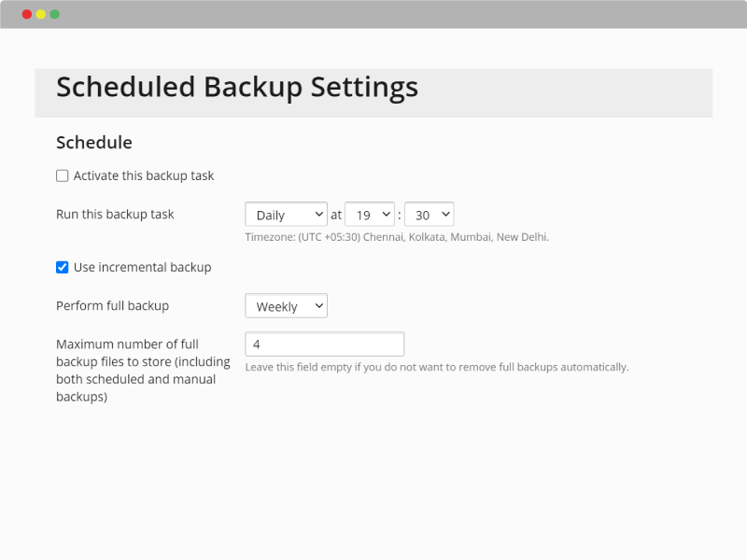Click the 'Use incremental backup' label text
Screen dimensions: 747x560
click(143, 267)
